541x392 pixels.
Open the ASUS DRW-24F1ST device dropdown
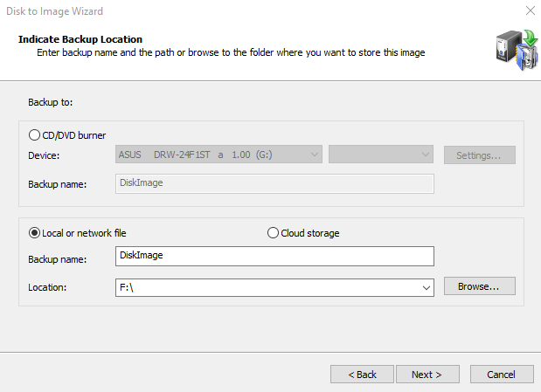(218, 155)
